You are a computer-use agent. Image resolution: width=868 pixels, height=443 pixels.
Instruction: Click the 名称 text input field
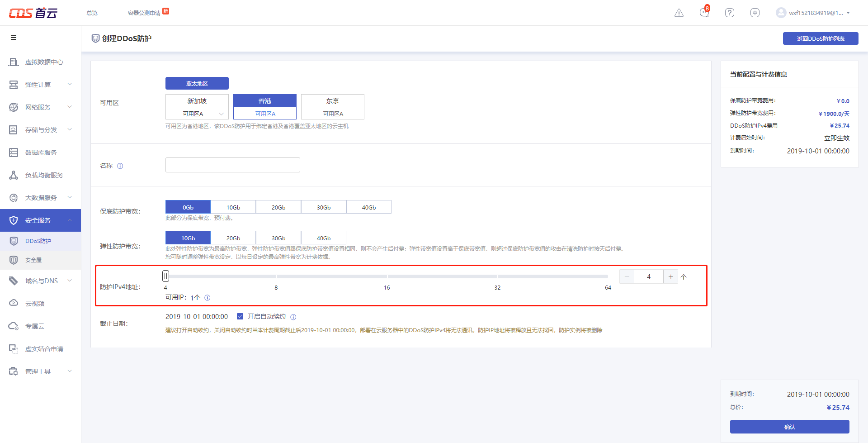point(232,165)
